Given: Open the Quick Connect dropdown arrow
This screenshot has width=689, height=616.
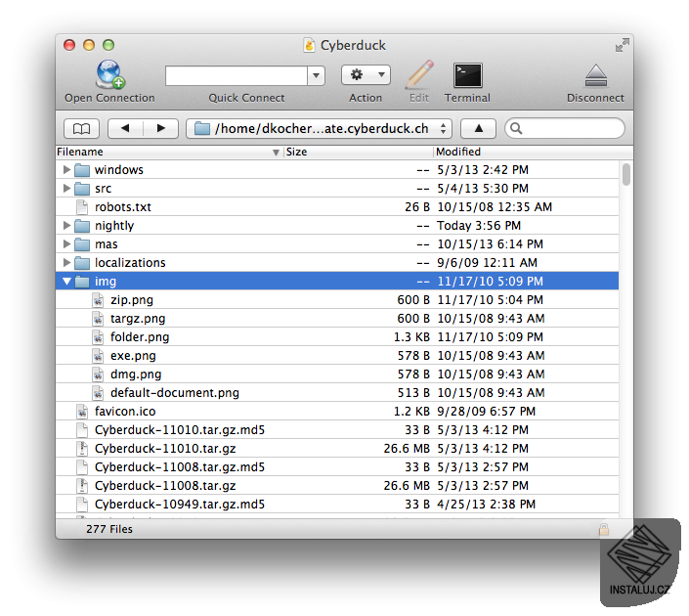Looking at the screenshot, I should coord(316,76).
